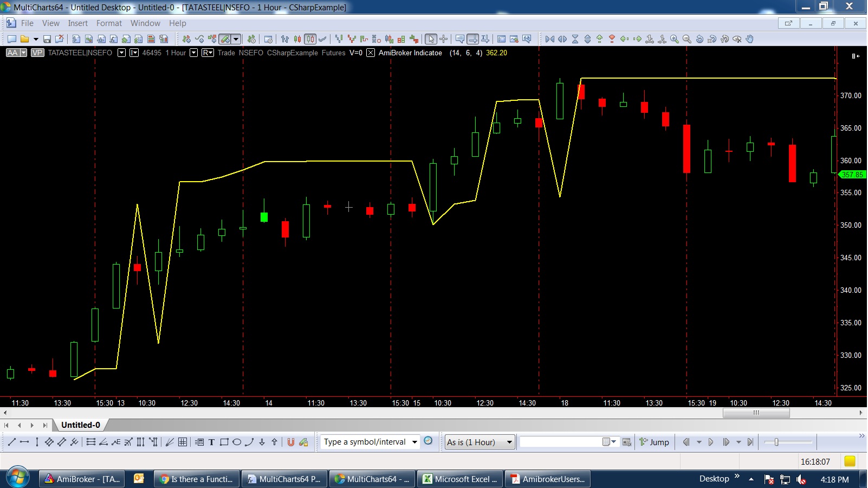The width and height of the screenshot is (868, 488).
Task: Save with the floppy disk icon
Action: [x=47, y=39]
